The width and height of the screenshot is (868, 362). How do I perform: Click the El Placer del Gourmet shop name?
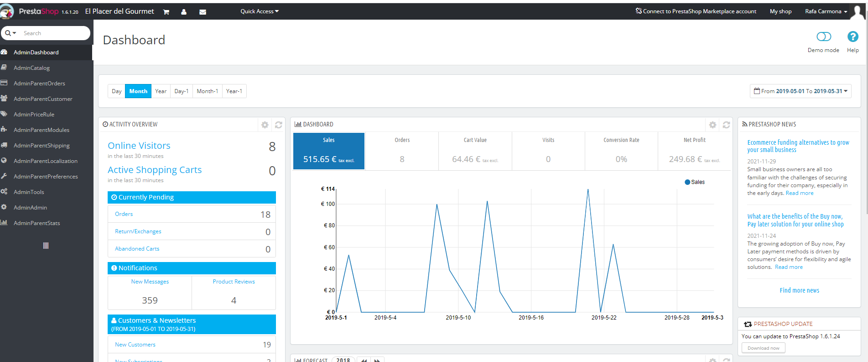(120, 11)
